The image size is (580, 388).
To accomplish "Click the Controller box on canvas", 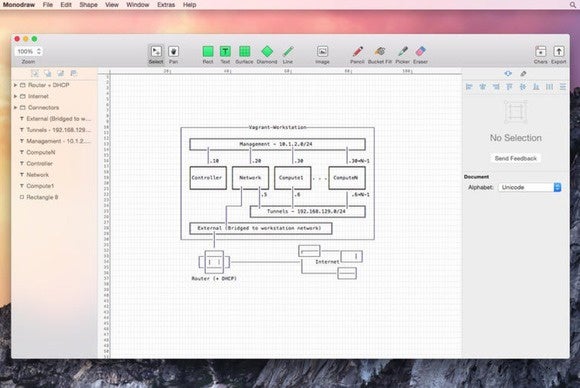I will tap(208, 178).
